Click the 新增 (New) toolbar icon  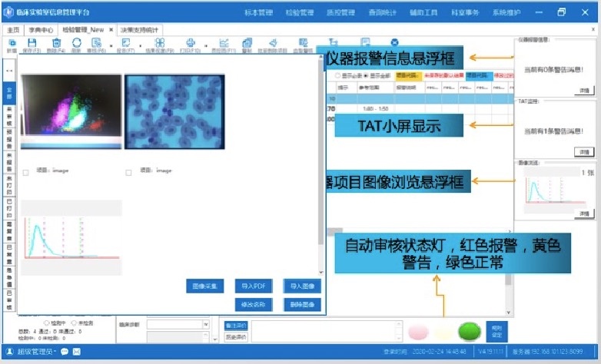pos(12,44)
